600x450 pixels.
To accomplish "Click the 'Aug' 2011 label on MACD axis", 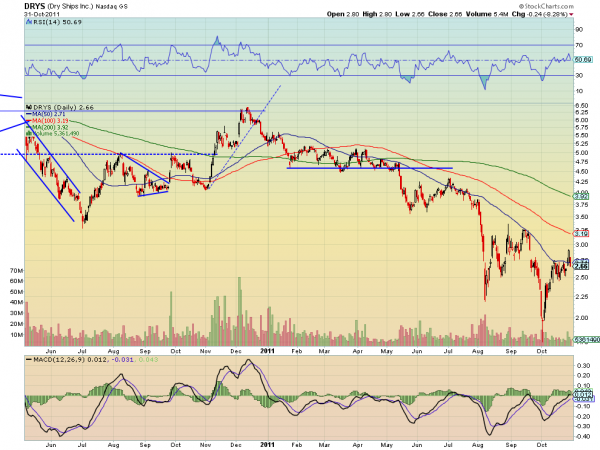I will pos(478,445).
